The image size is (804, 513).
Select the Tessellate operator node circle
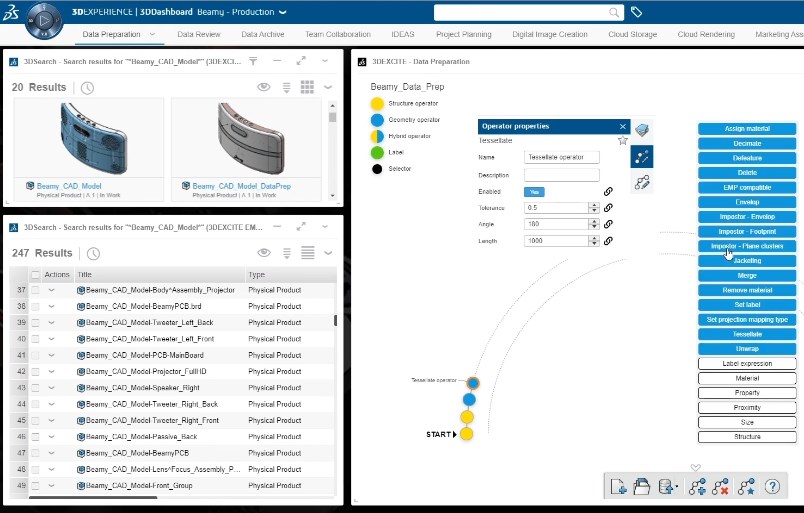(x=473, y=383)
